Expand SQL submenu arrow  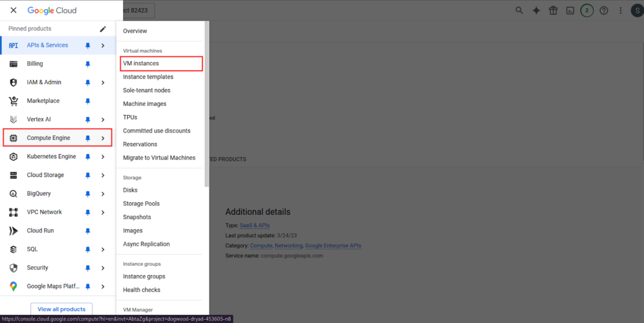[103, 249]
